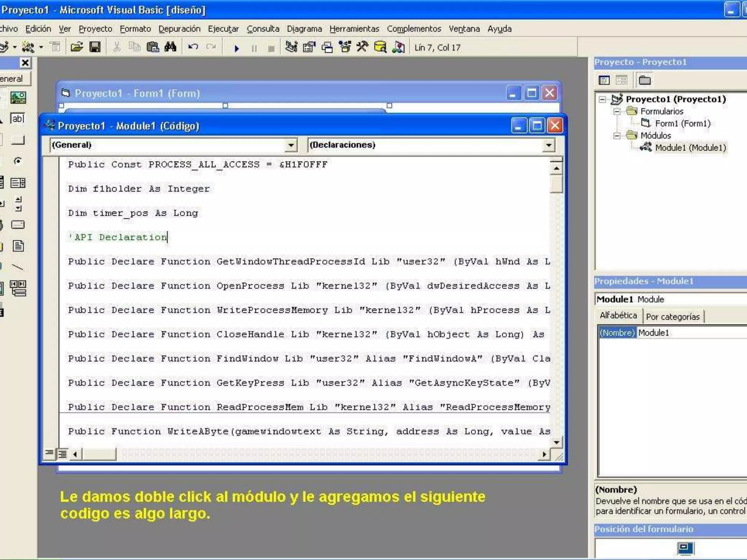Click the Undo arrow icon
747x560 pixels.
[193, 47]
